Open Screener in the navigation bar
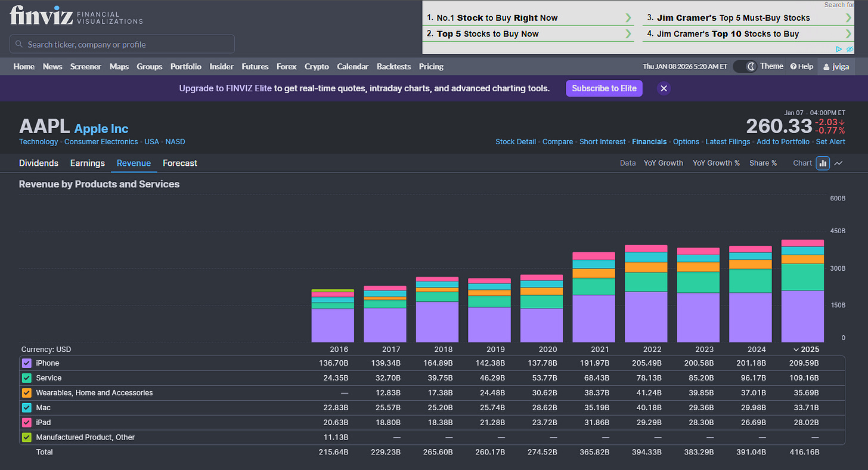The width and height of the screenshot is (868, 470). (86, 66)
